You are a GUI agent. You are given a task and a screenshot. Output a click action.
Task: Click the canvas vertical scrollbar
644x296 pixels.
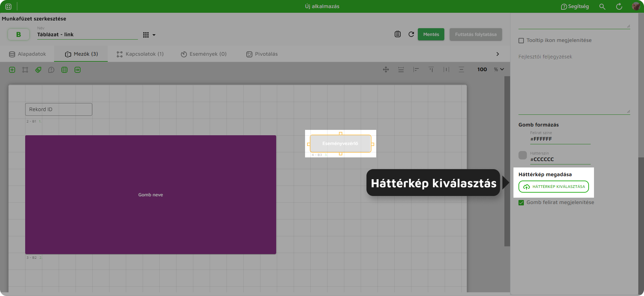507,161
